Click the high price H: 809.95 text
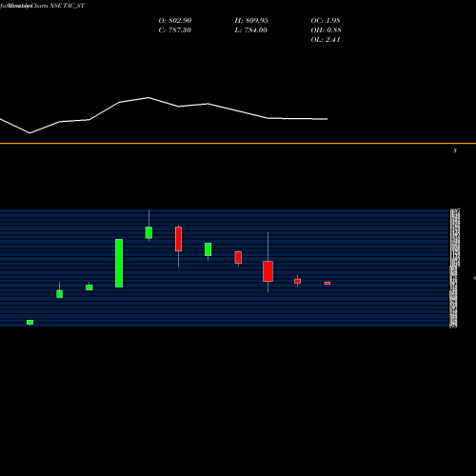Screen dimensions: 476x476 [251, 21]
